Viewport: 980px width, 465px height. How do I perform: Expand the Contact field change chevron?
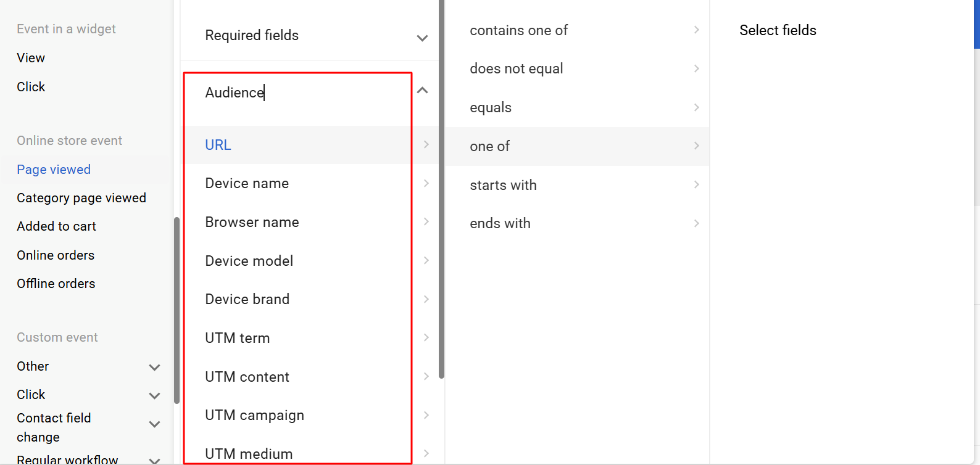[154, 424]
